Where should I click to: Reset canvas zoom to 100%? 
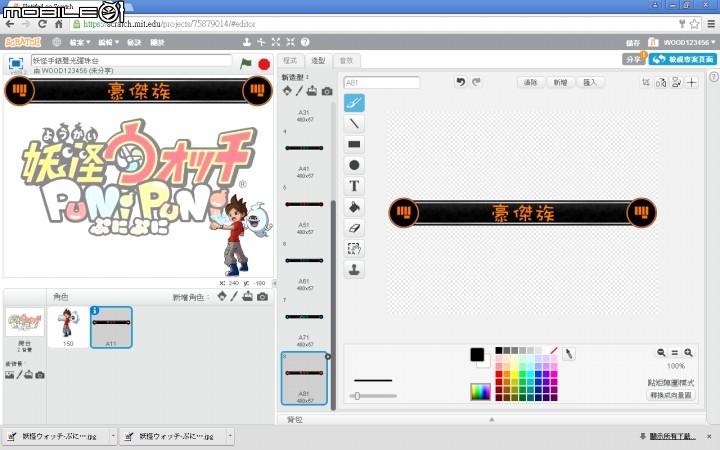[675, 353]
